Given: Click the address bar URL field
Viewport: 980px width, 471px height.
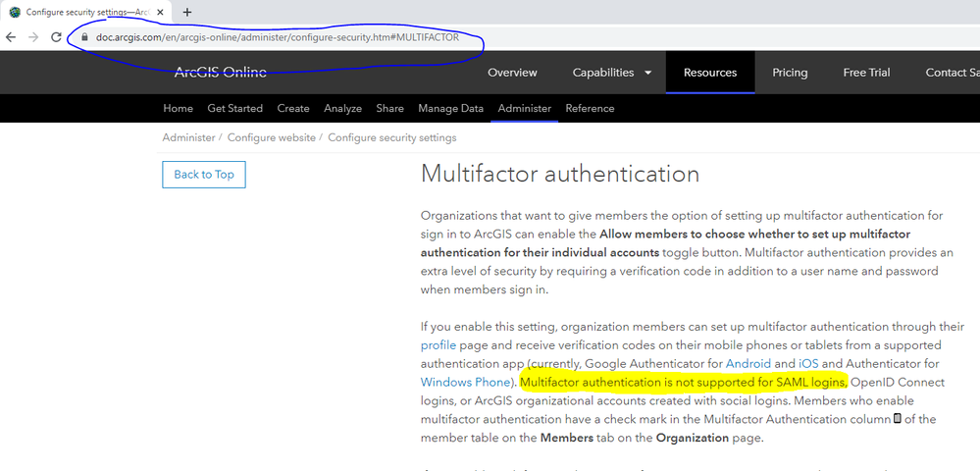Looking at the screenshot, I should pyautogui.click(x=278, y=37).
